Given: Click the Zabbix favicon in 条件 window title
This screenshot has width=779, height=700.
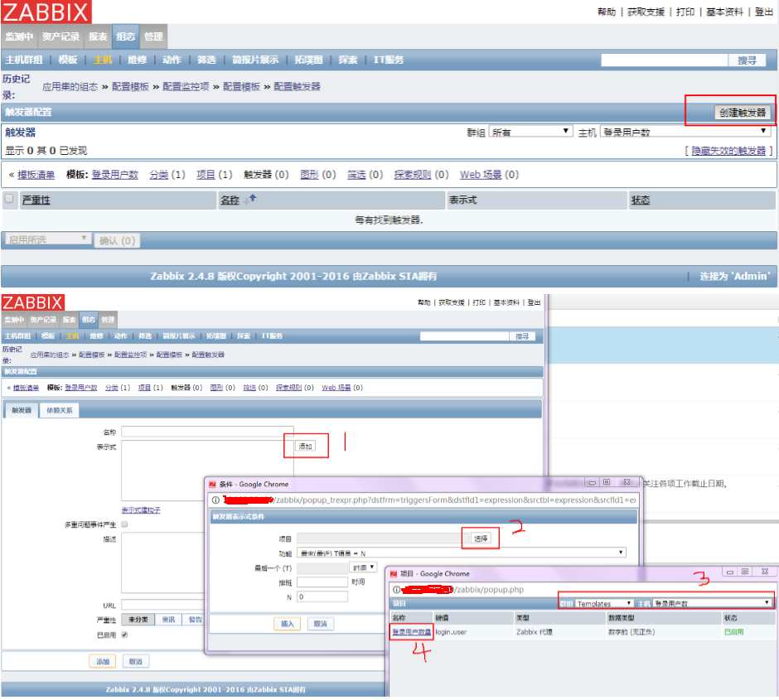Looking at the screenshot, I should pos(212,484).
